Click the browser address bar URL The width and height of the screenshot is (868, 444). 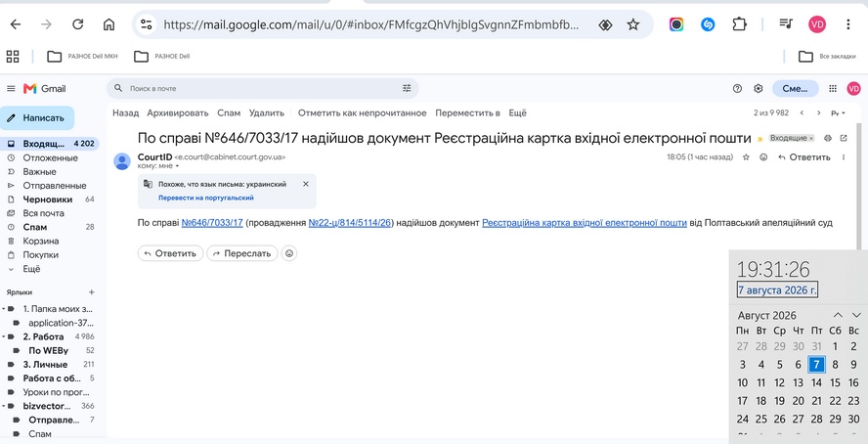coord(370,24)
